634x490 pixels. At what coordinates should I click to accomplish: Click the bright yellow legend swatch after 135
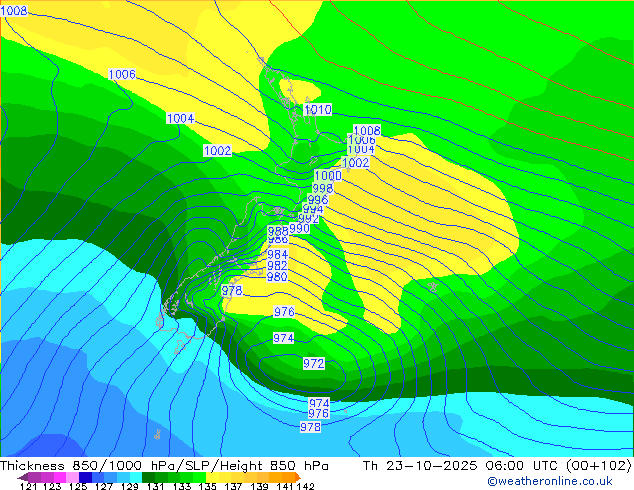tap(213, 477)
